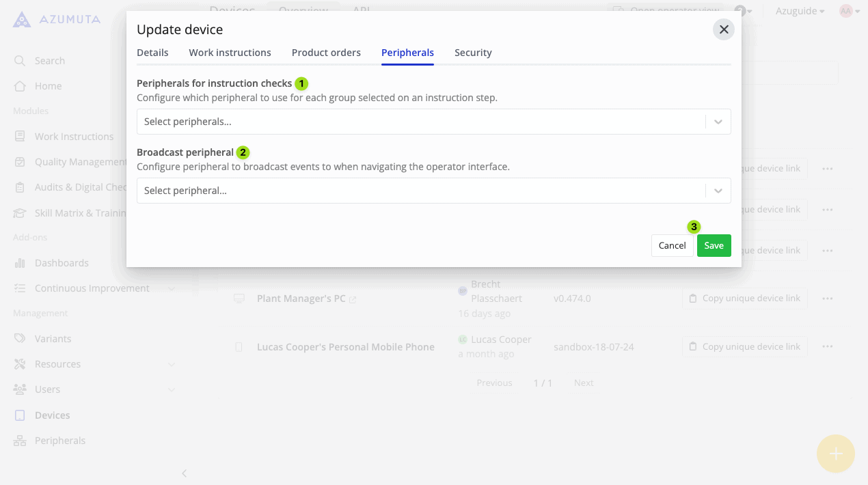The height and width of the screenshot is (485, 868).
Task: Open the Product orders tab
Action: (x=326, y=53)
